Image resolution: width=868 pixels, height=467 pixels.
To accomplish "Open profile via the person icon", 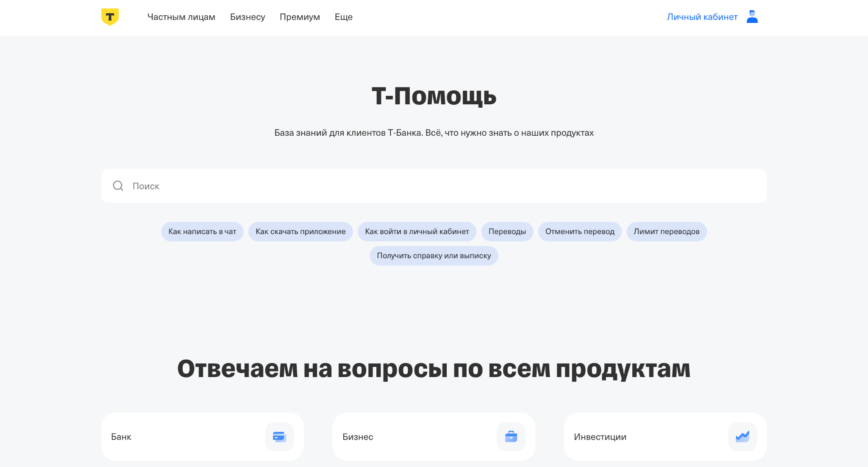I will [752, 17].
